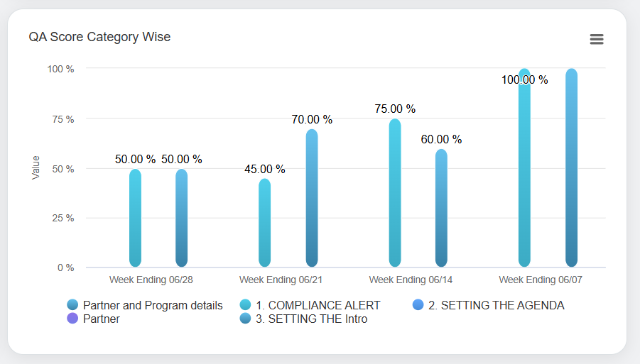Open the chart hamburger context menu
This screenshot has width=640, height=364.
pyautogui.click(x=597, y=39)
